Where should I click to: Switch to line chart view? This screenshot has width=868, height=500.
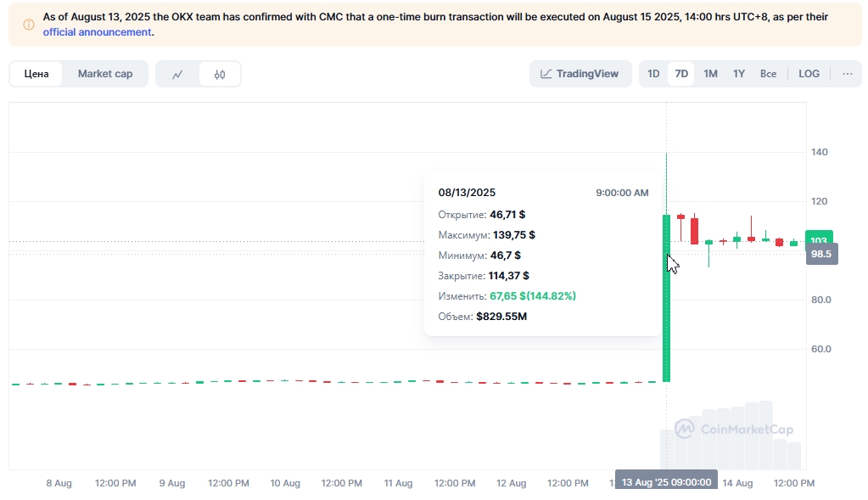177,74
